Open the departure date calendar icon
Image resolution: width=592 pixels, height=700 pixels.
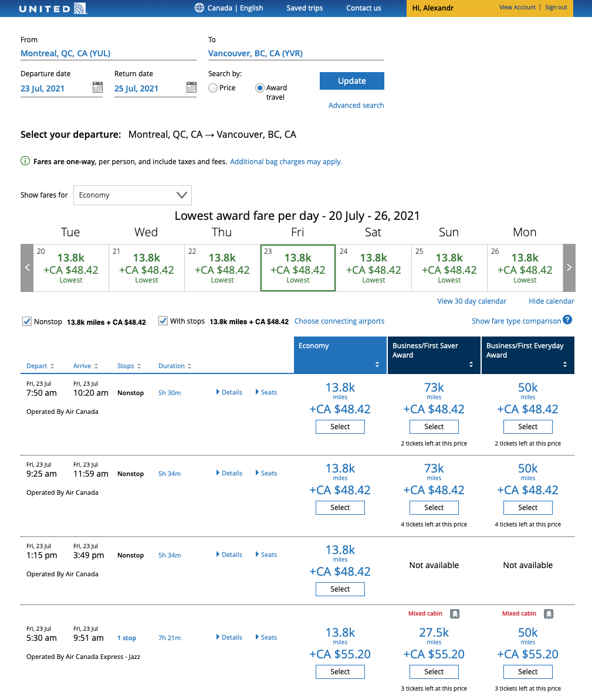[x=97, y=87]
